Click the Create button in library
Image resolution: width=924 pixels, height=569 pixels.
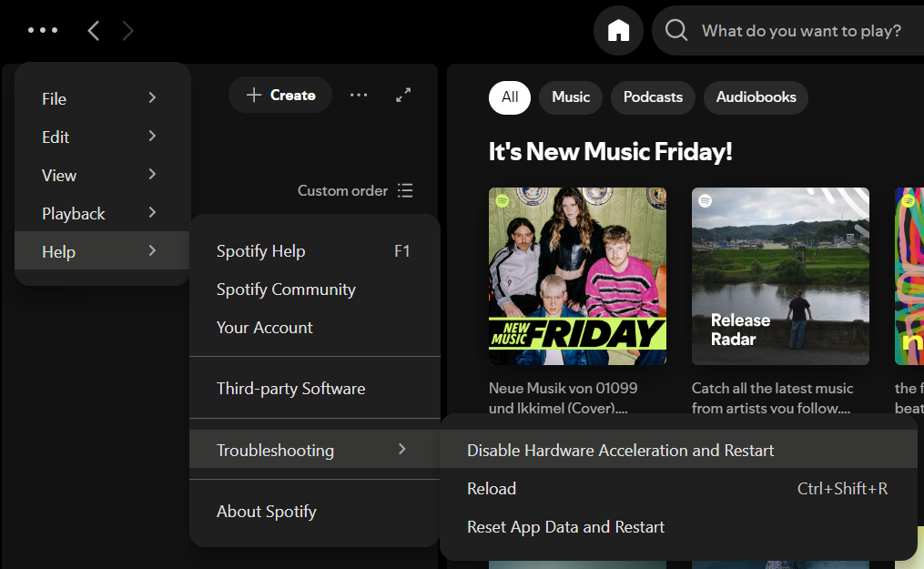click(280, 95)
